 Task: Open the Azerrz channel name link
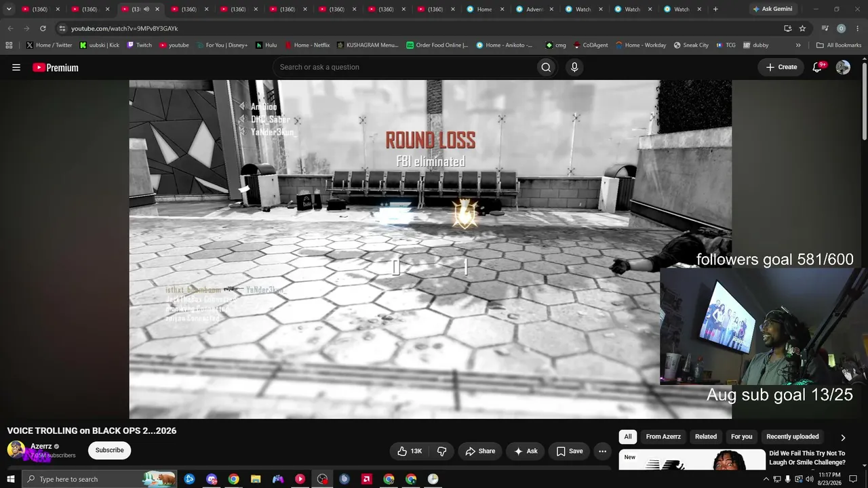coord(41,447)
